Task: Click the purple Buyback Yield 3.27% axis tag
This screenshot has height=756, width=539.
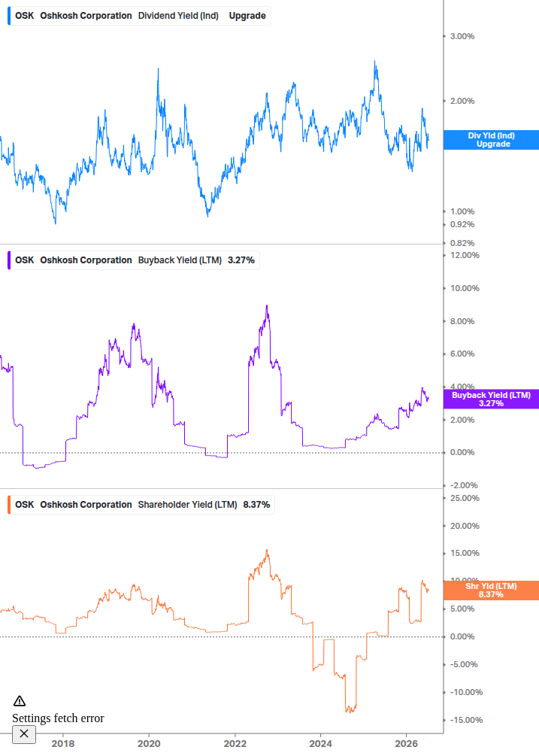Action: tap(491, 399)
